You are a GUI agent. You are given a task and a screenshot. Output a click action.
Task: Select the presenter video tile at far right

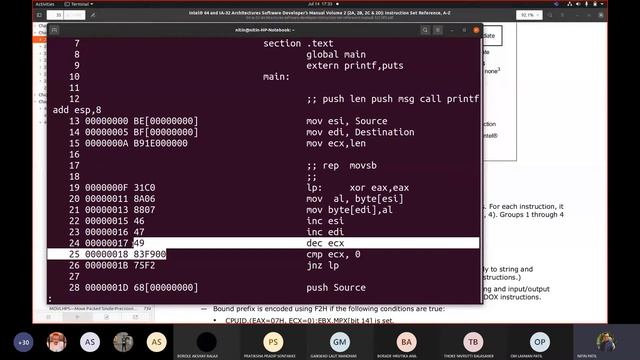click(x=606, y=342)
